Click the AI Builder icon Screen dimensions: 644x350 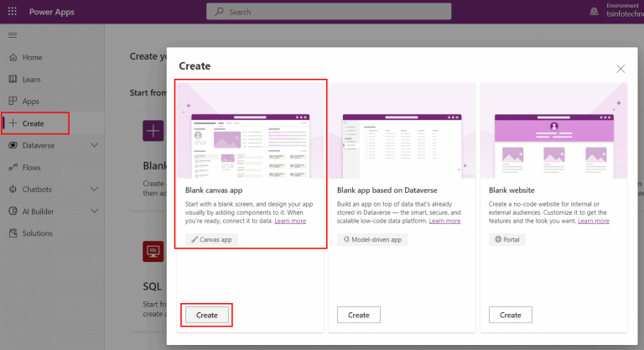(13, 211)
